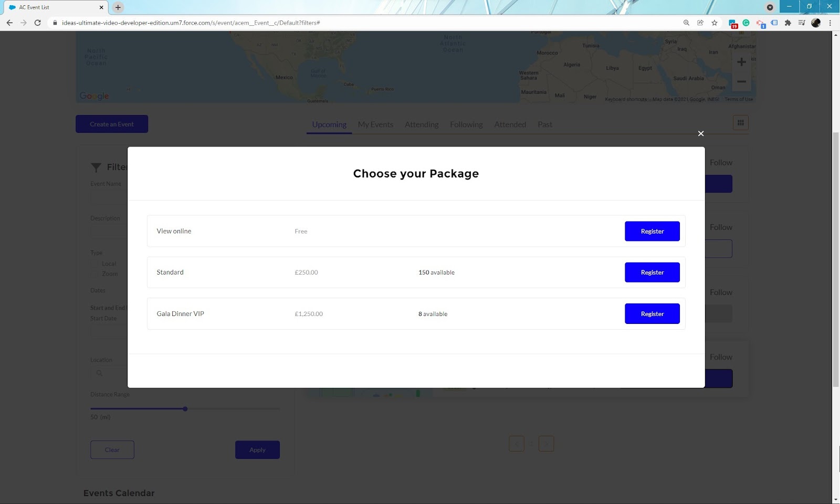Click the 'Free' price label

(x=301, y=231)
